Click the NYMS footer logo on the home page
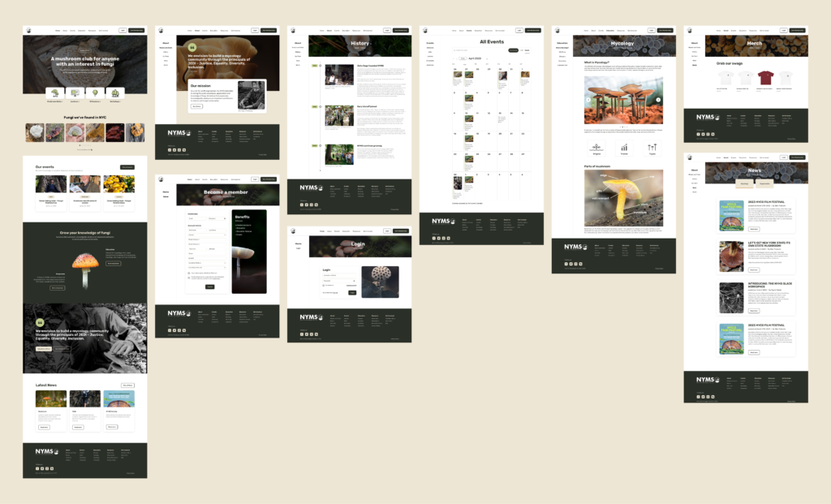 [46, 451]
